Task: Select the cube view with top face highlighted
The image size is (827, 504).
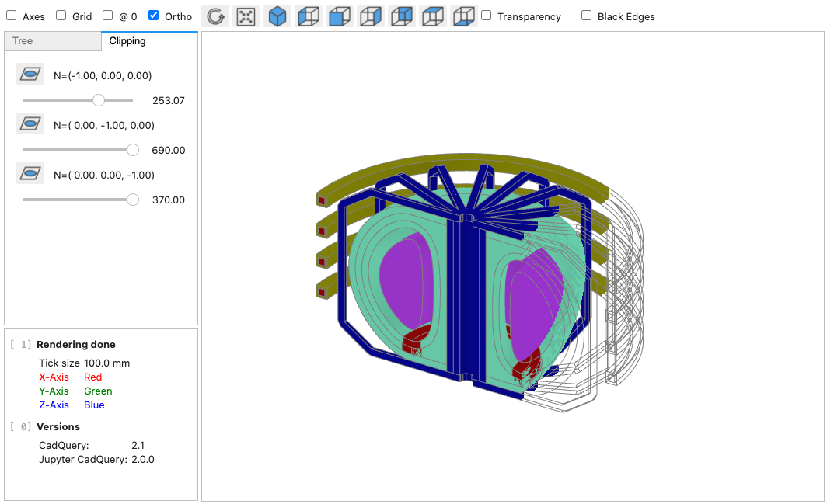Action: pos(433,16)
